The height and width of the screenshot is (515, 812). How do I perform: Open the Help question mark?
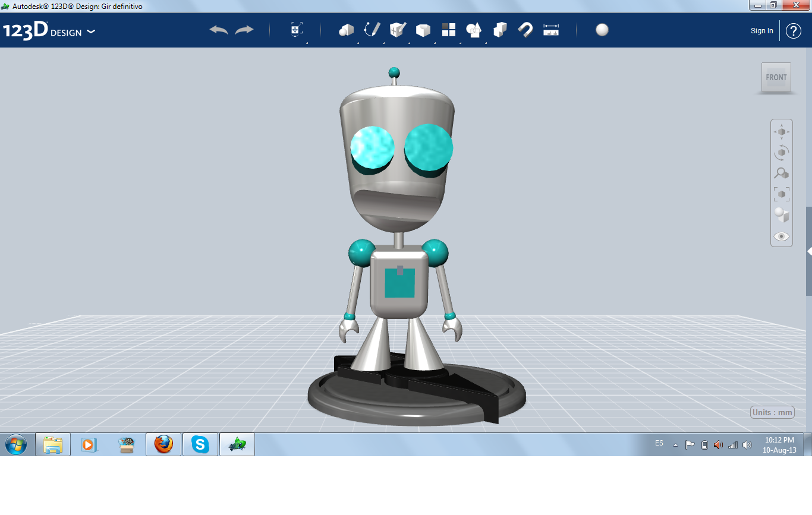click(x=794, y=31)
